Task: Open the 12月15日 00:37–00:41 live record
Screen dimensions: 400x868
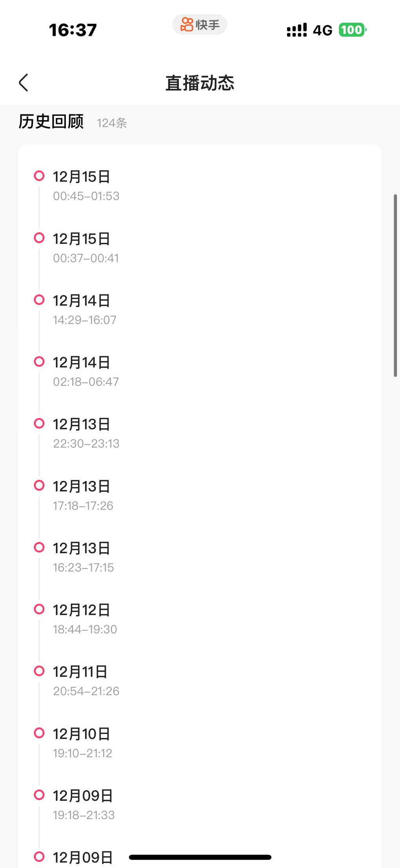Action: (85, 248)
